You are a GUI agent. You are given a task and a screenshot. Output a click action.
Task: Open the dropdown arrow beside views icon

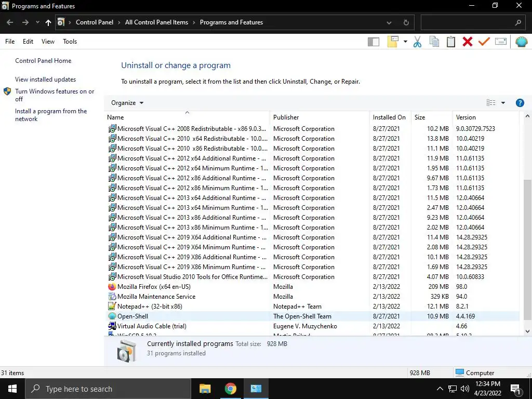(405, 42)
